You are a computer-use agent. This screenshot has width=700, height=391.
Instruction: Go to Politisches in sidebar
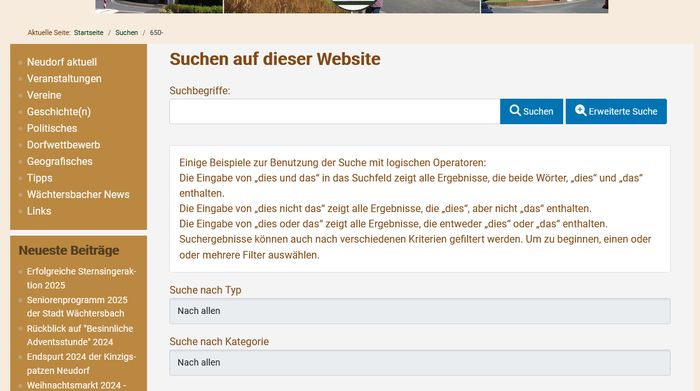point(52,128)
